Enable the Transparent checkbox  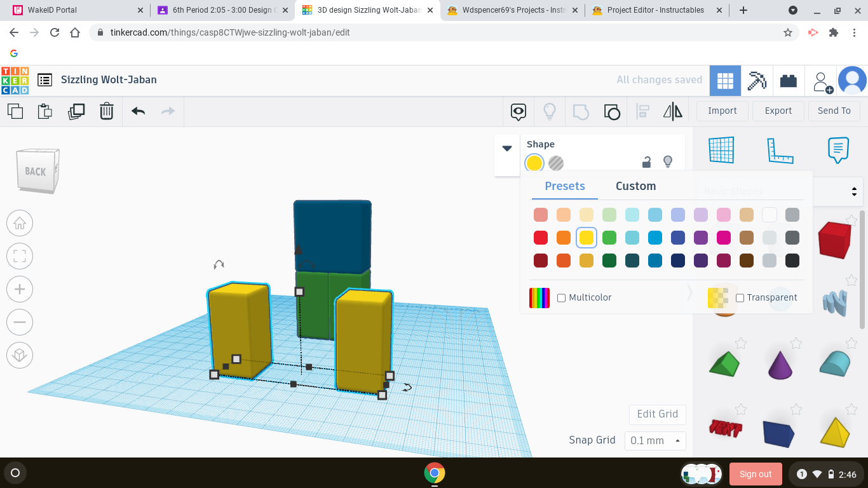tap(740, 297)
